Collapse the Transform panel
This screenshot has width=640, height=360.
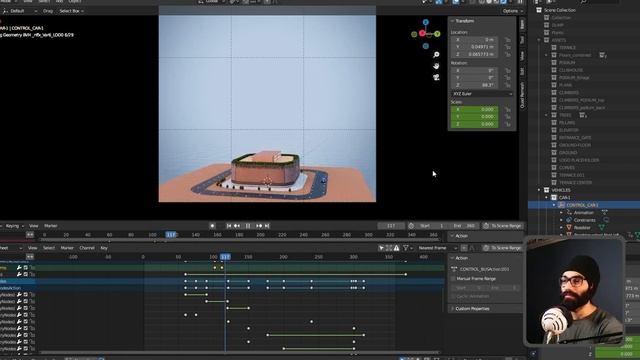tap(453, 21)
